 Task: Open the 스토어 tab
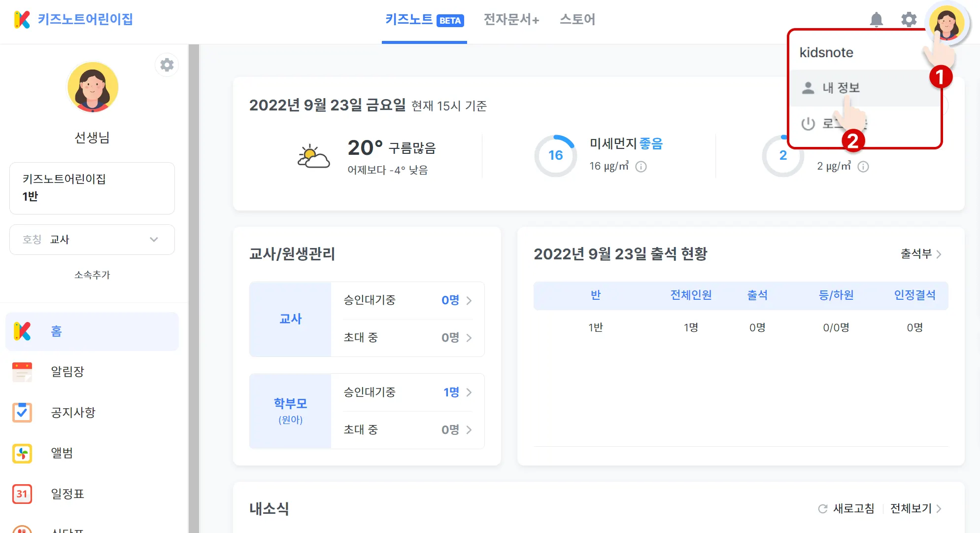(x=577, y=20)
